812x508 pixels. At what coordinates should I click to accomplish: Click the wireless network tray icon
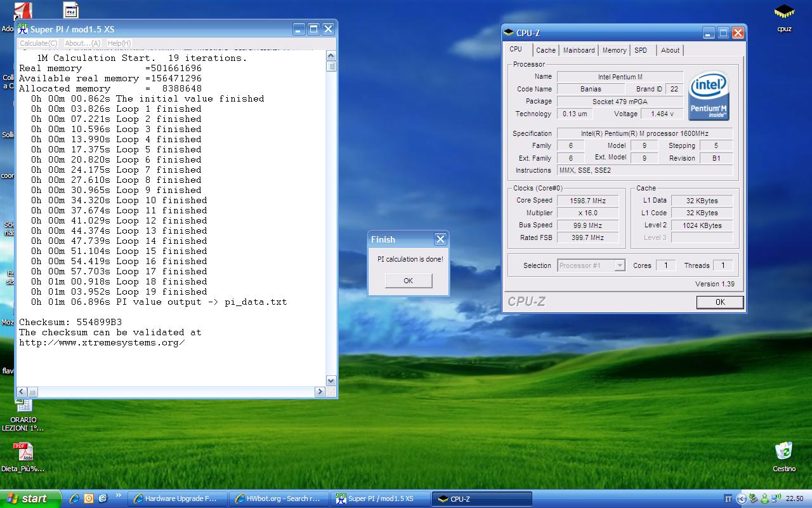click(776, 499)
